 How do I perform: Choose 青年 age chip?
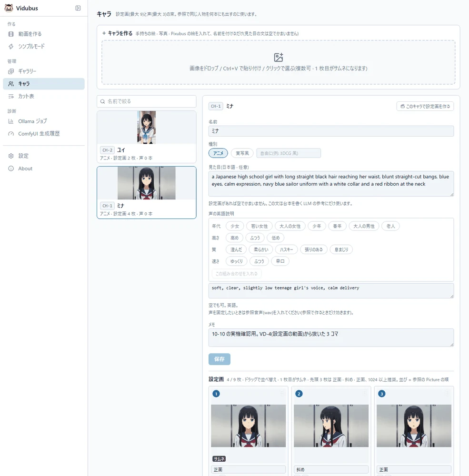click(337, 226)
